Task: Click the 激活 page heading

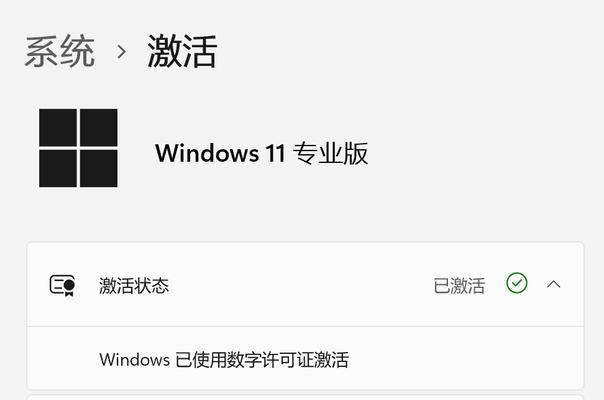Action: tap(182, 51)
